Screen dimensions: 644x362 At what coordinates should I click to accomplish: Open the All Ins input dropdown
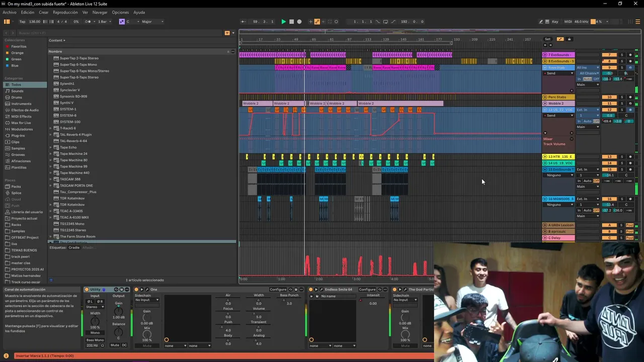point(588,67)
